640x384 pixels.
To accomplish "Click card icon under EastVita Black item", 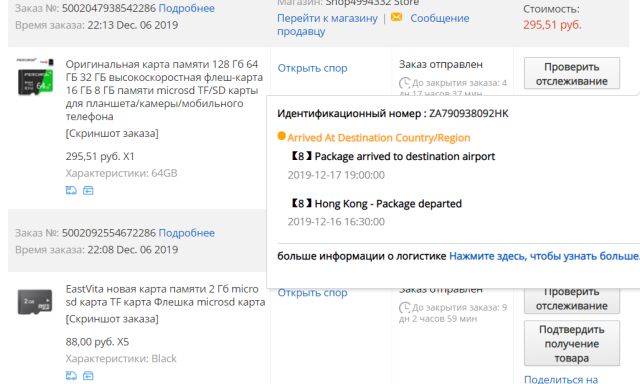I will 88,375.
